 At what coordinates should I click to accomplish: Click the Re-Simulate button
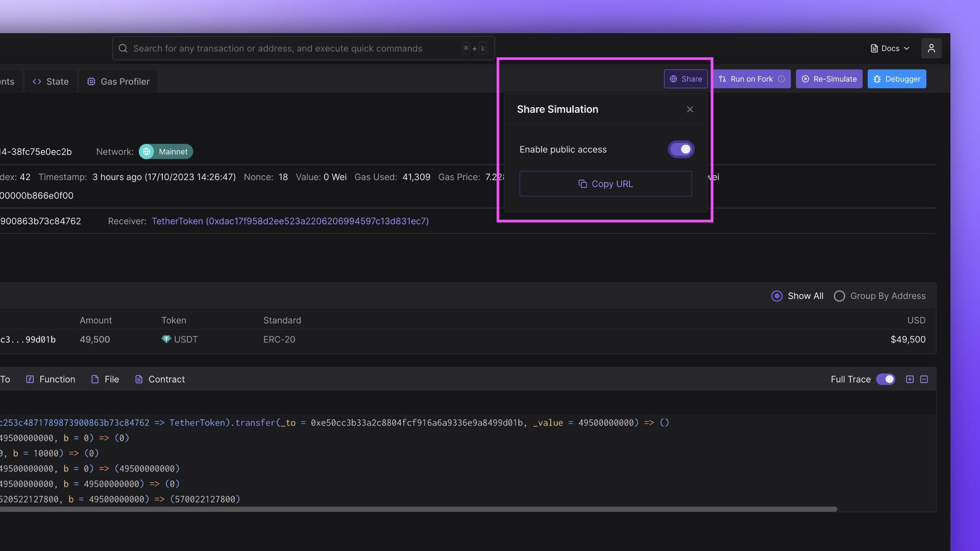(829, 79)
